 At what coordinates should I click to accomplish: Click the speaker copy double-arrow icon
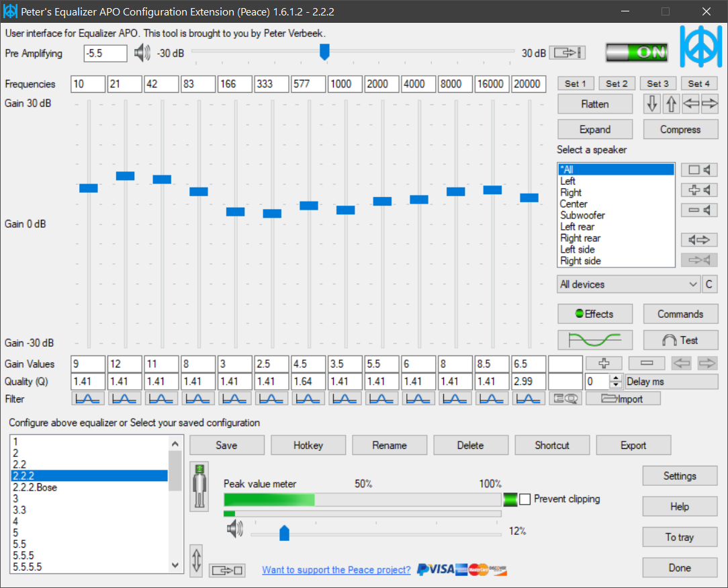698,240
